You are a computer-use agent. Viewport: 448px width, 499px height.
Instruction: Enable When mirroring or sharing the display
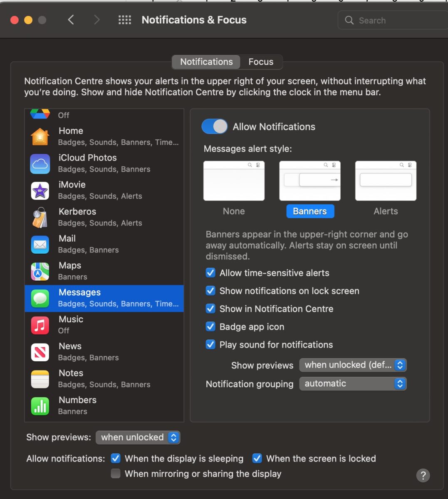coord(116,473)
